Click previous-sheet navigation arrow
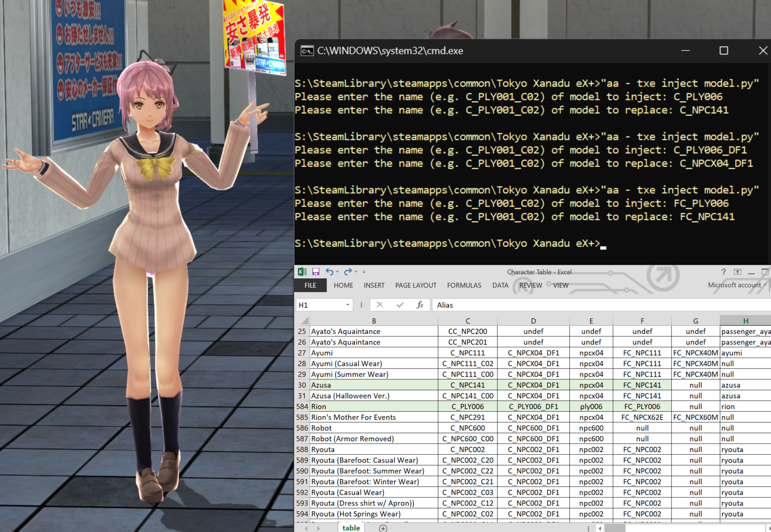771x532 pixels. (306, 528)
